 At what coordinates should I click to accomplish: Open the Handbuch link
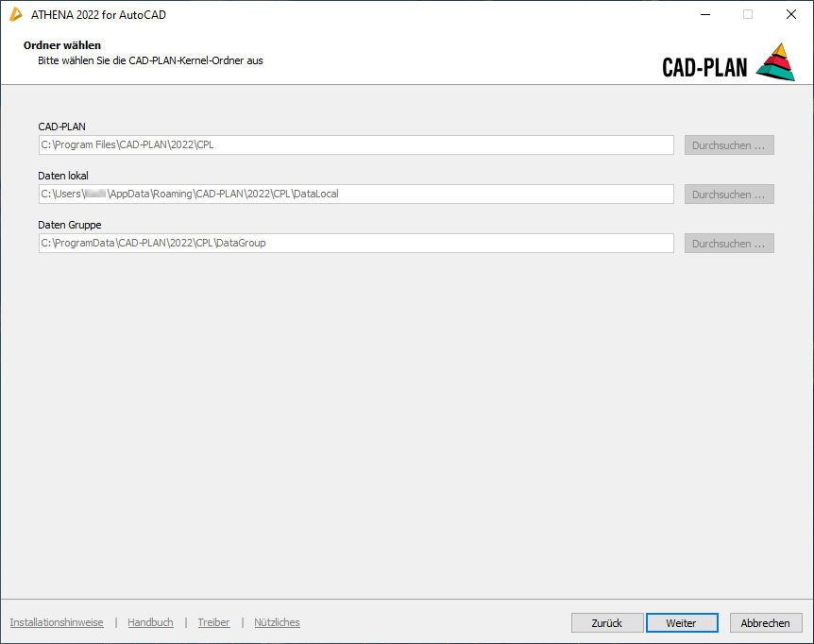pos(150,623)
